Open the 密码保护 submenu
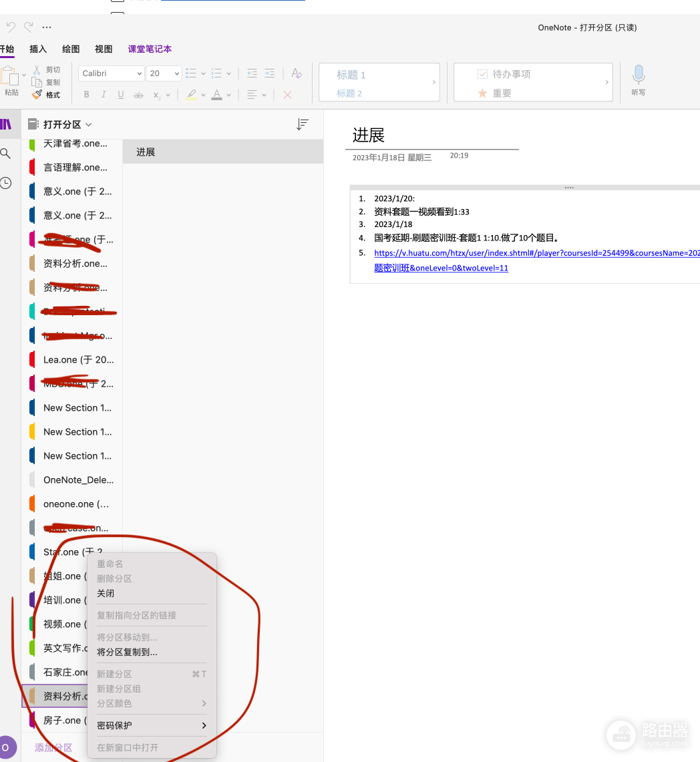This screenshot has width=700, height=762. 152,725
